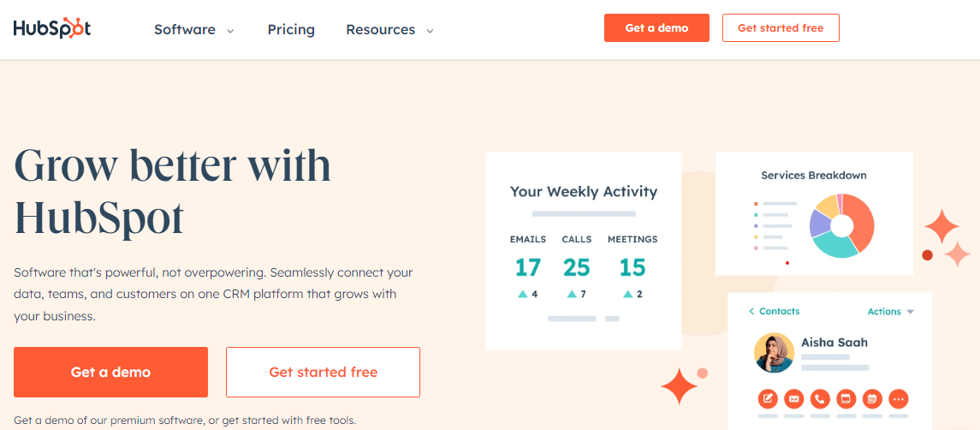Click the calendar meeting icon on contact card
980x430 pixels.
pyautogui.click(x=872, y=398)
